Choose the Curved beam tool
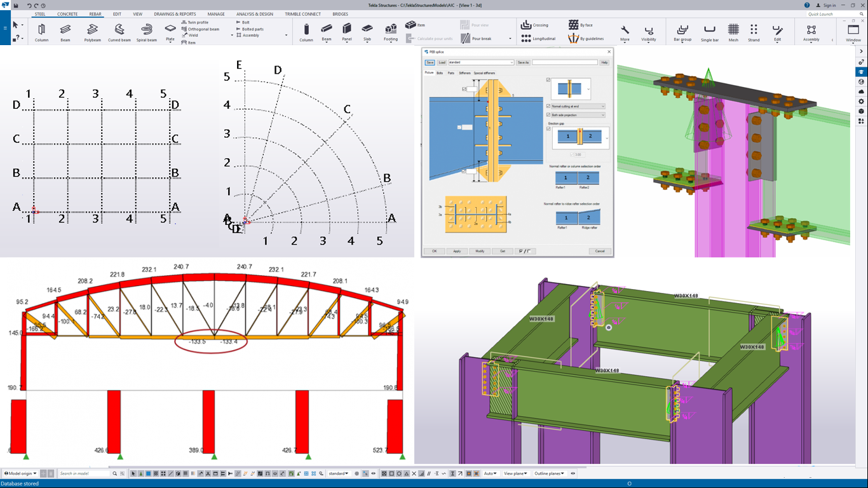This screenshot has height=488, width=868. [x=119, y=30]
